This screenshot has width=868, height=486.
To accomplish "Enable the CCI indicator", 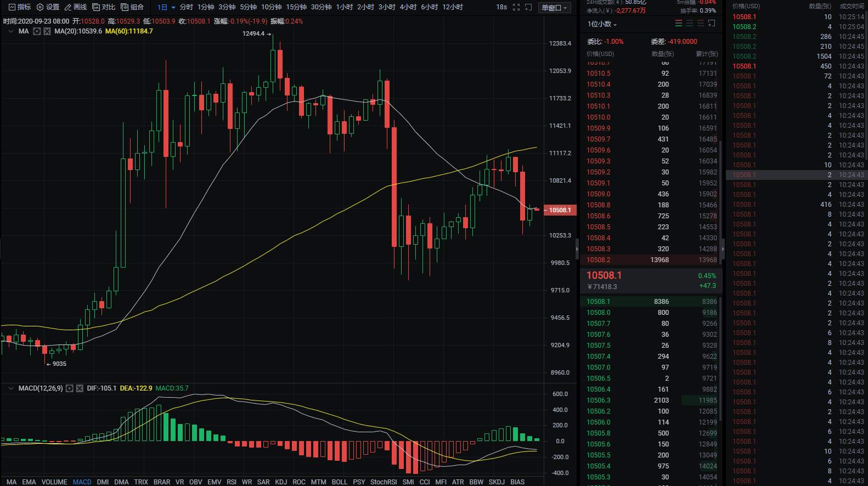I will 425,482.
